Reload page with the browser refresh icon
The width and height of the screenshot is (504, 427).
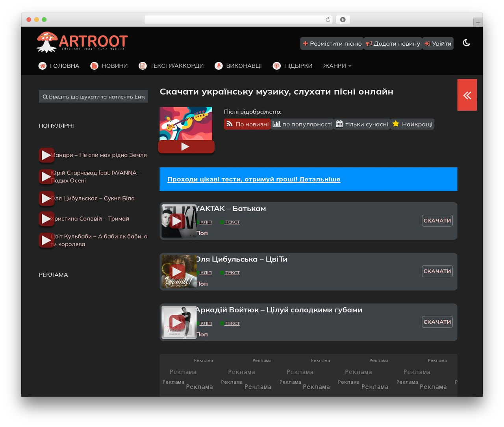coord(328,20)
